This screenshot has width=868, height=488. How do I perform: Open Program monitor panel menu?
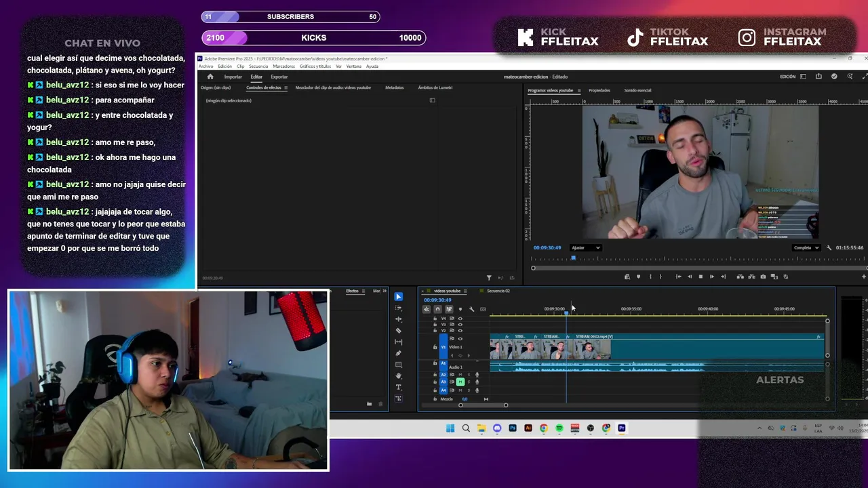tap(578, 90)
